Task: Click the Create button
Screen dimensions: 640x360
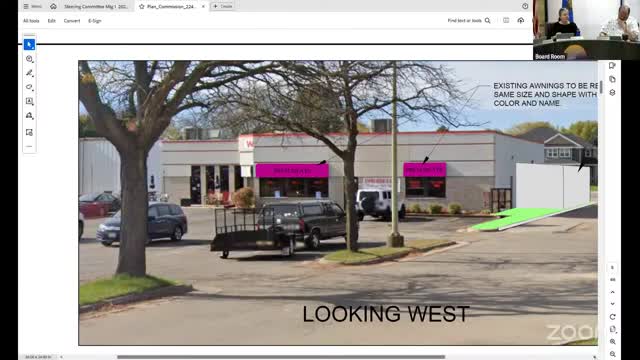Action: pyautogui.click(x=222, y=6)
